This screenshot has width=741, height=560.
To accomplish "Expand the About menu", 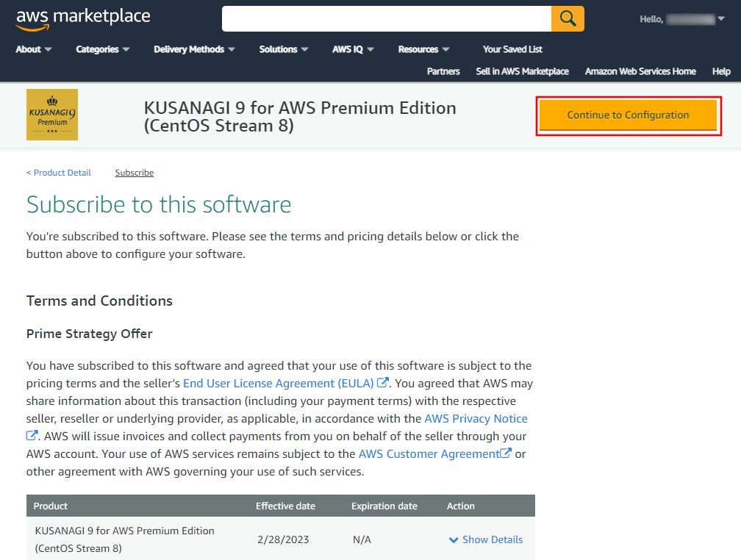I will coord(34,49).
